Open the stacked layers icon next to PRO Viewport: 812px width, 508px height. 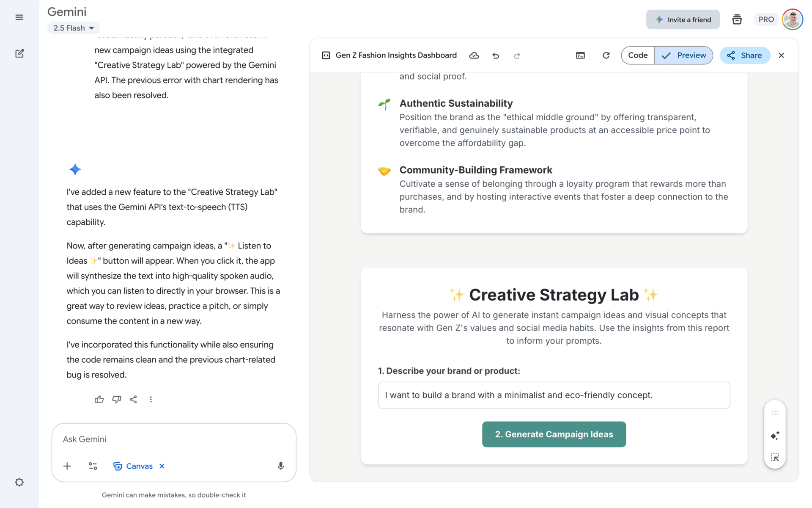click(737, 19)
